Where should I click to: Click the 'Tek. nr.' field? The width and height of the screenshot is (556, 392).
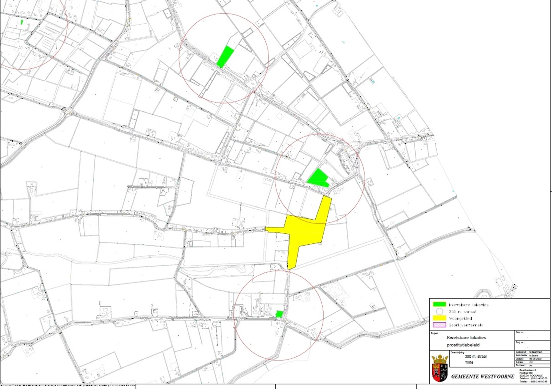(x=533, y=335)
